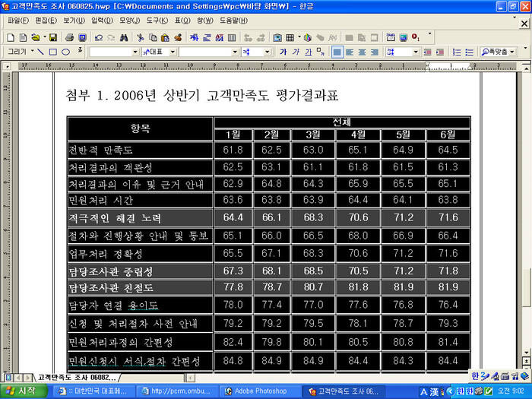
Task: Open the 파일 menu
Action: click(18, 21)
